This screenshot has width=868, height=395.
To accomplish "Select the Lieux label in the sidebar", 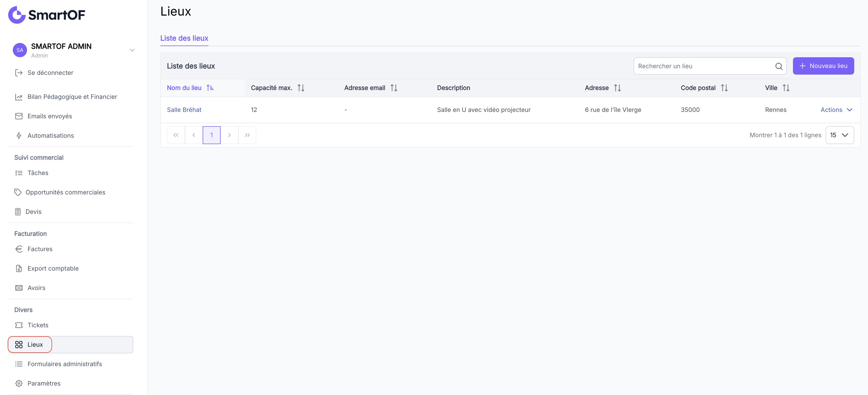I will click(x=35, y=344).
